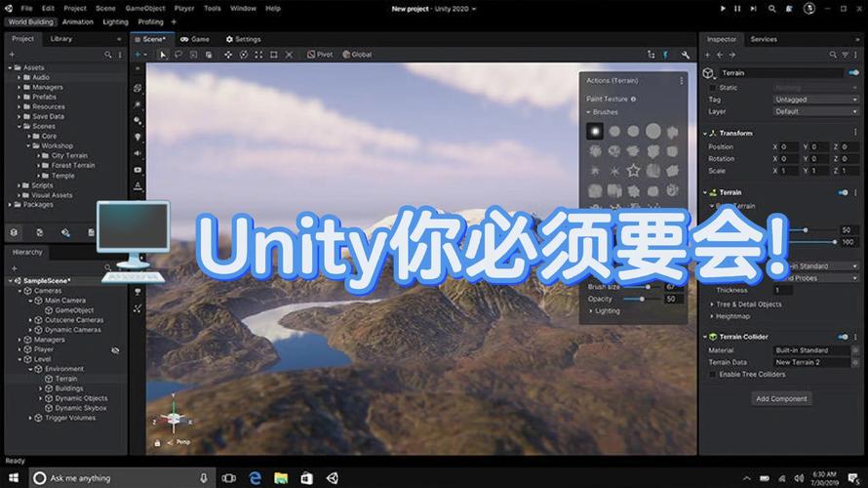Open the search icon in title bar
This screenshot has width=868, height=488.
771,9
